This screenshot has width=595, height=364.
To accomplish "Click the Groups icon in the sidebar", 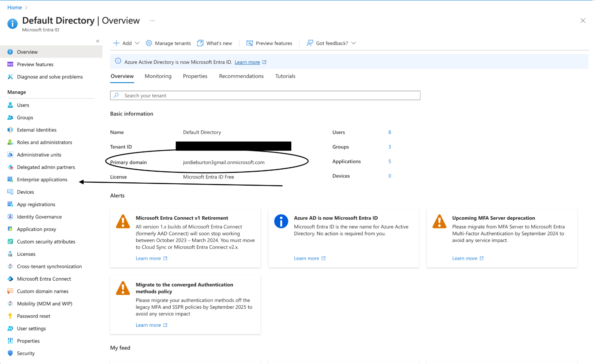I will pos(10,118).
